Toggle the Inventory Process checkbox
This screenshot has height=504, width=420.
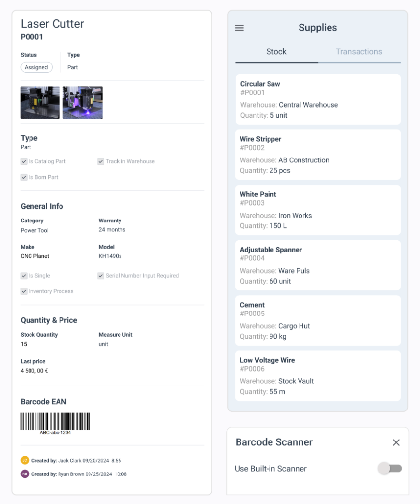[x=24, y=291]
